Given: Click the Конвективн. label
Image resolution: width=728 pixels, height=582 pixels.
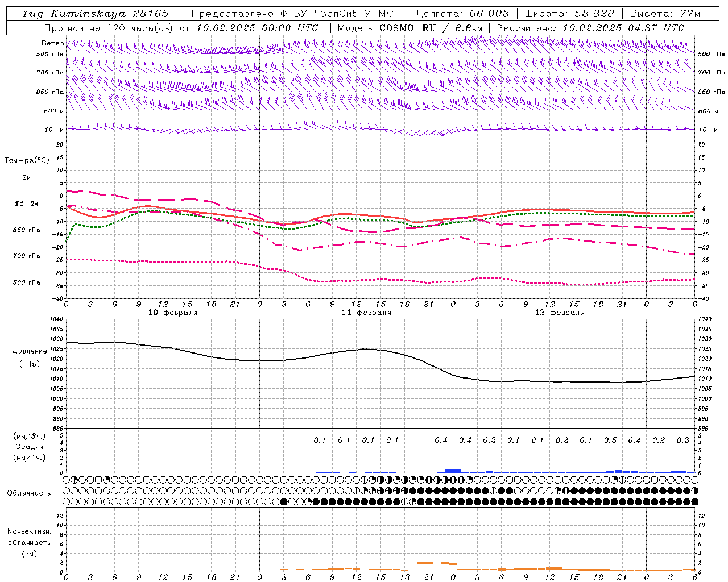Looking at the screenshot, I should point(29,531).
